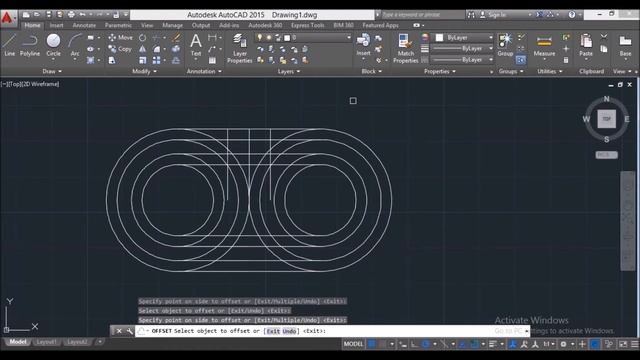The image size is (640, 360).
Task: Expand the Annotation panel
Action: click(204, 71)
